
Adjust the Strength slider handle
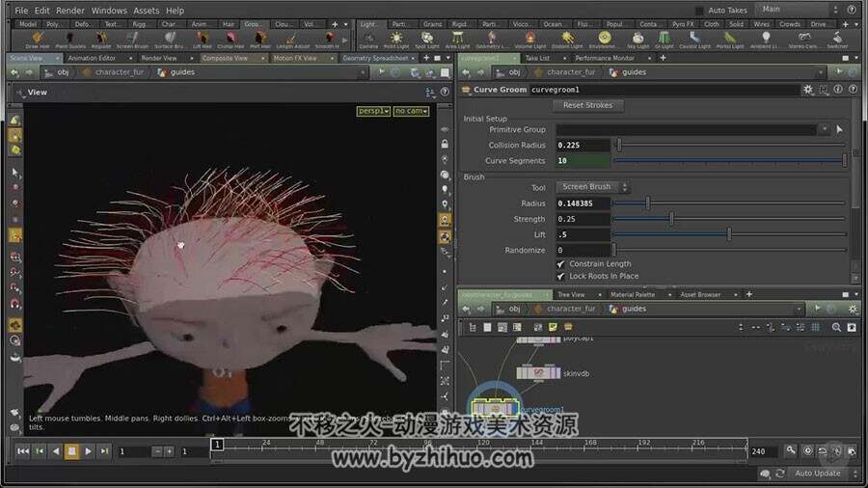(671, 219)
